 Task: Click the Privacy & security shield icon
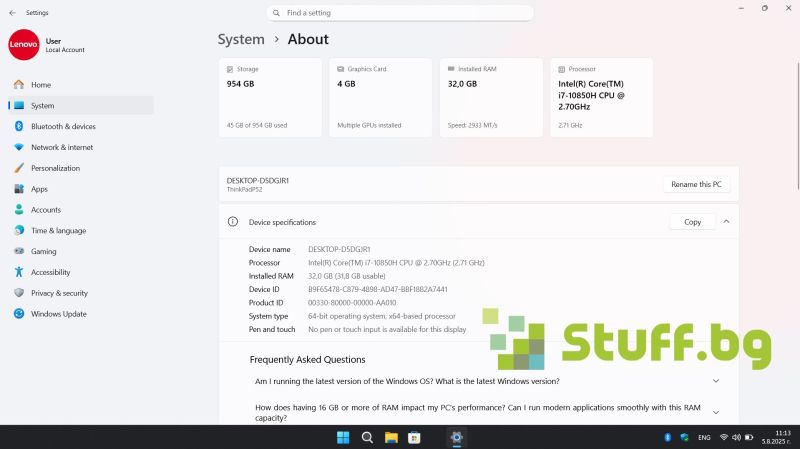(18, 293)
